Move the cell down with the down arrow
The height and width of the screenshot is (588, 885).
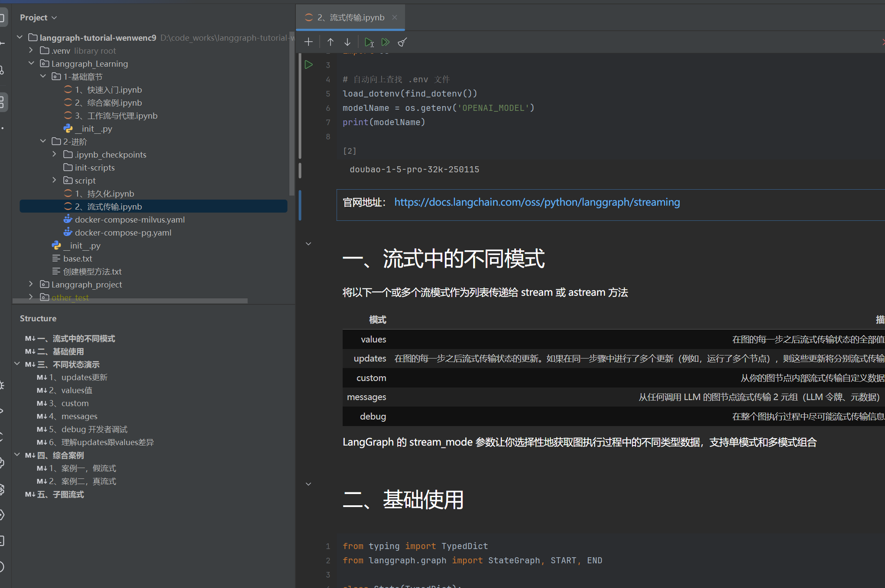[347, 42]
